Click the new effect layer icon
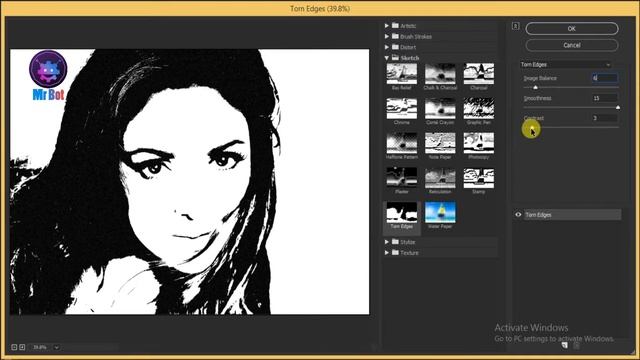The image size is (640, 360). (564, 346)
